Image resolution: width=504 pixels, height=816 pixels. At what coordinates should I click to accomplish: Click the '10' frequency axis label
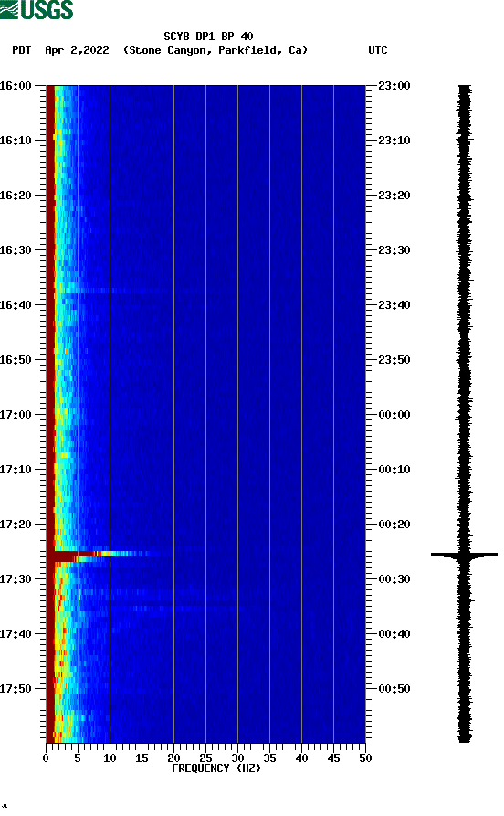click(110, 758)
